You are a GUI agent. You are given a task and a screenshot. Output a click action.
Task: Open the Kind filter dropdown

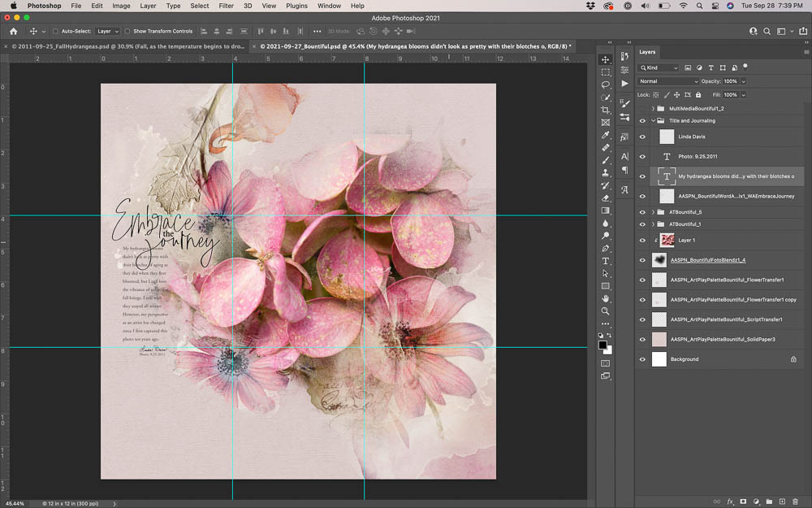pyautogui.click(x=659, y=68)
